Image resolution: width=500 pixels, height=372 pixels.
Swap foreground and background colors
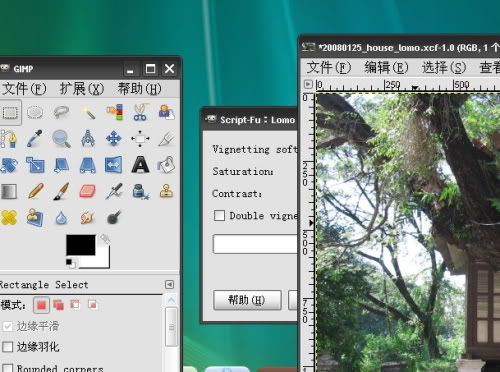105,239
